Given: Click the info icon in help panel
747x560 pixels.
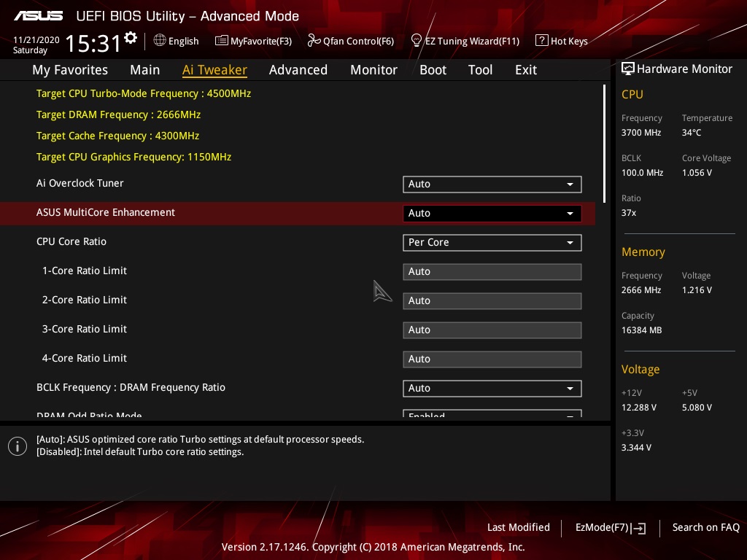Looking at the screenshot, I should (18, 446).
